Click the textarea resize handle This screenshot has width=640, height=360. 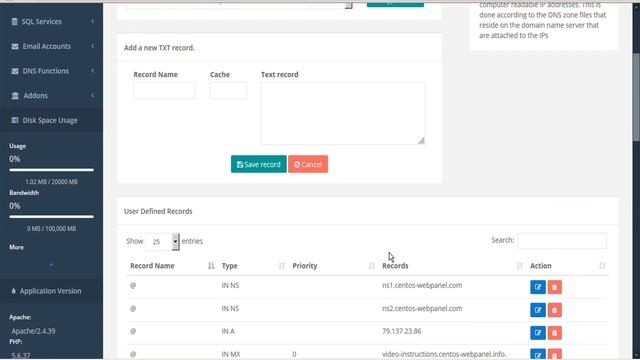pos(421,141)
